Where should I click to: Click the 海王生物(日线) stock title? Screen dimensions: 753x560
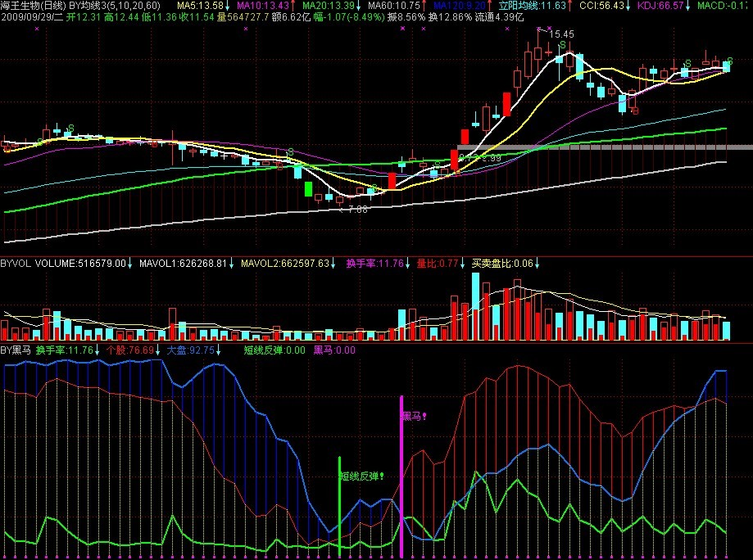pos(33,6)
